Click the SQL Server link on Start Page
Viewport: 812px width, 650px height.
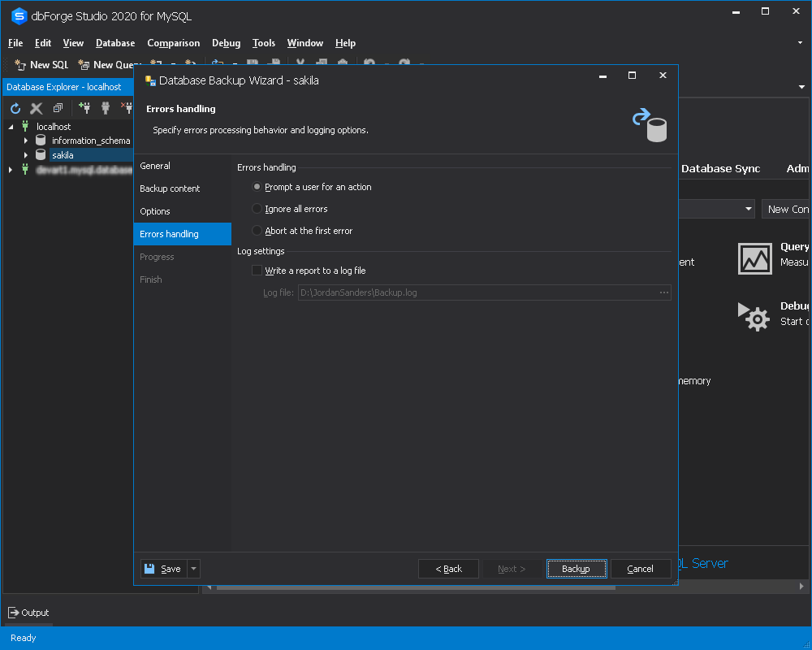[702, 563]
